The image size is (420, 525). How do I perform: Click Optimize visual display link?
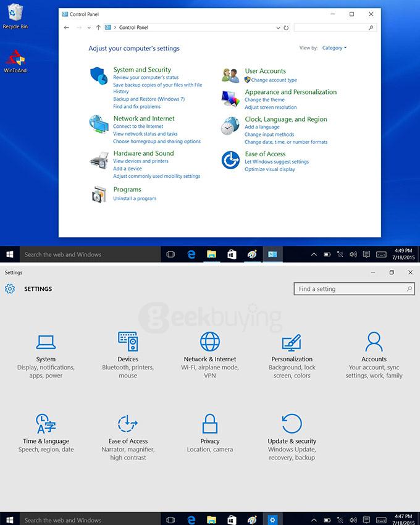pos(270,169)
